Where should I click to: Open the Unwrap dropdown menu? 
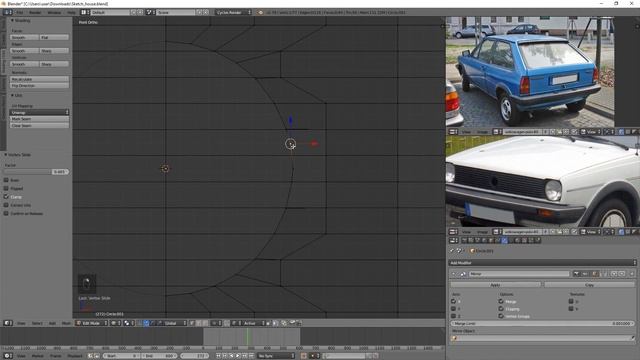coord(40,112)
